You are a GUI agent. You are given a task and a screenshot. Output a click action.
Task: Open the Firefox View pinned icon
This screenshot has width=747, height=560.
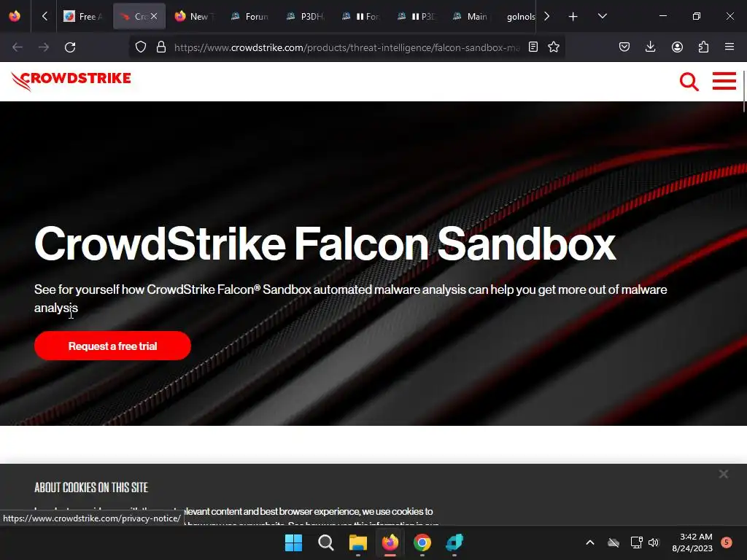[x=15, y=16]
